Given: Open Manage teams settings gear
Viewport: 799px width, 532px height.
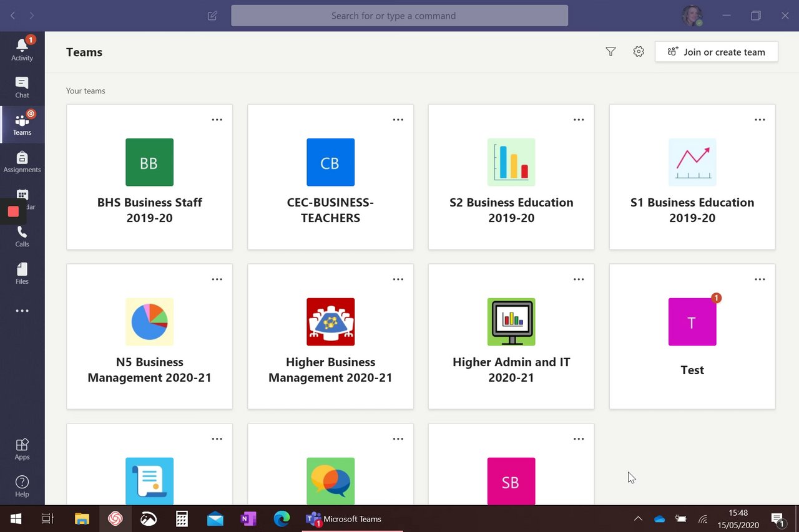Looking at the screenshot, I should tap(638, 52).
